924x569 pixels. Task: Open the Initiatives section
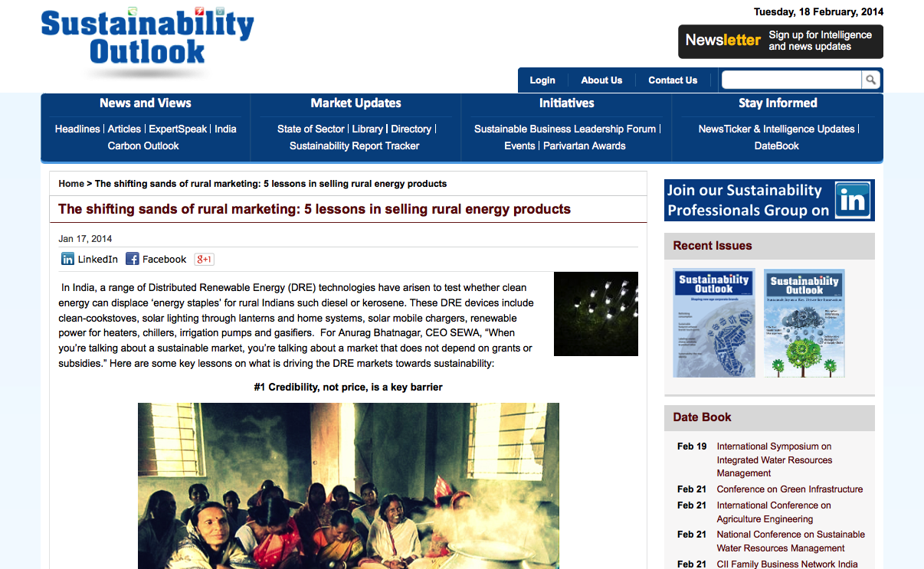point(566,103)
